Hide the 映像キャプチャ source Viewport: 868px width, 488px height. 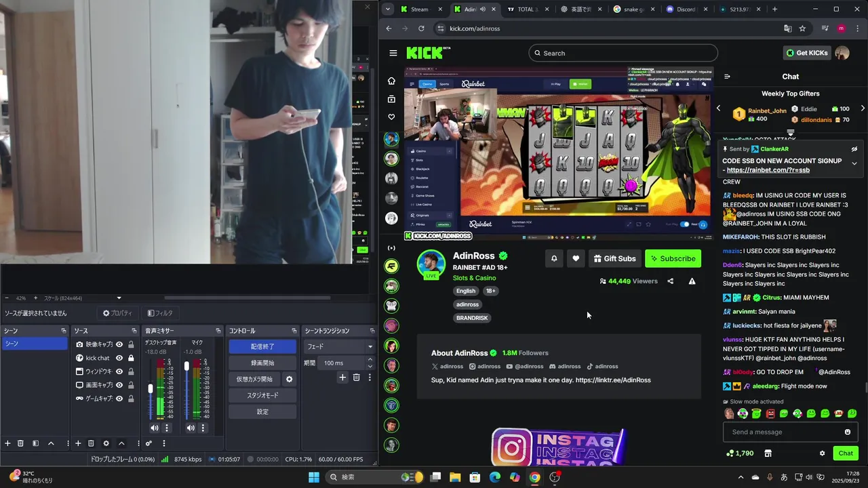click(x=119, y=344)
